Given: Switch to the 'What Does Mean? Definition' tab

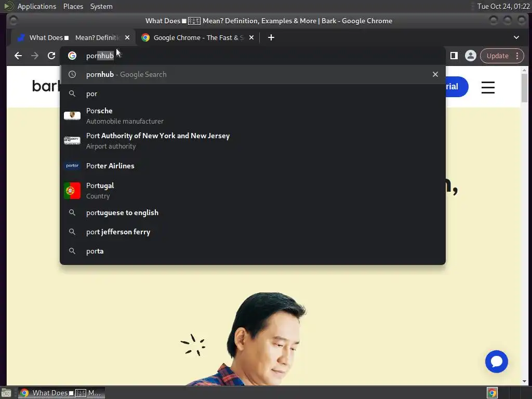Looking at the screenshot, I should pyautogui.click(x=73, y=37).
